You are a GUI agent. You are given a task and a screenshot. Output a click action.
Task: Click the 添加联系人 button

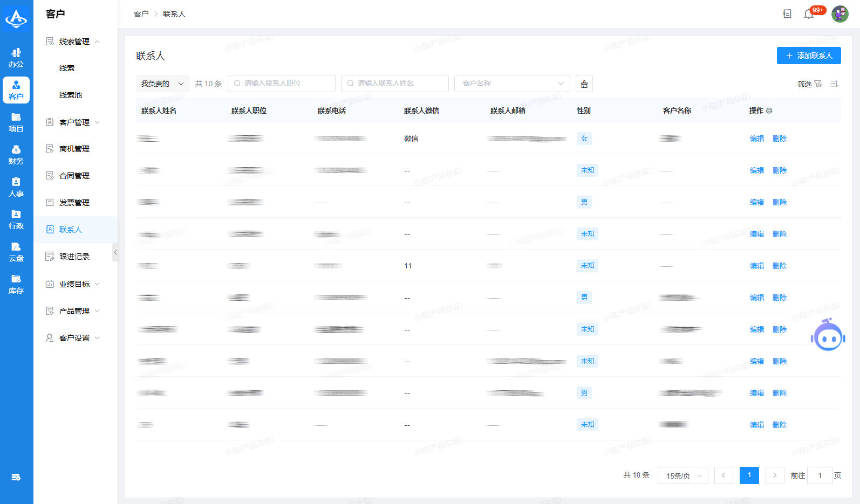pyautogui.click(x=808, y=56)
